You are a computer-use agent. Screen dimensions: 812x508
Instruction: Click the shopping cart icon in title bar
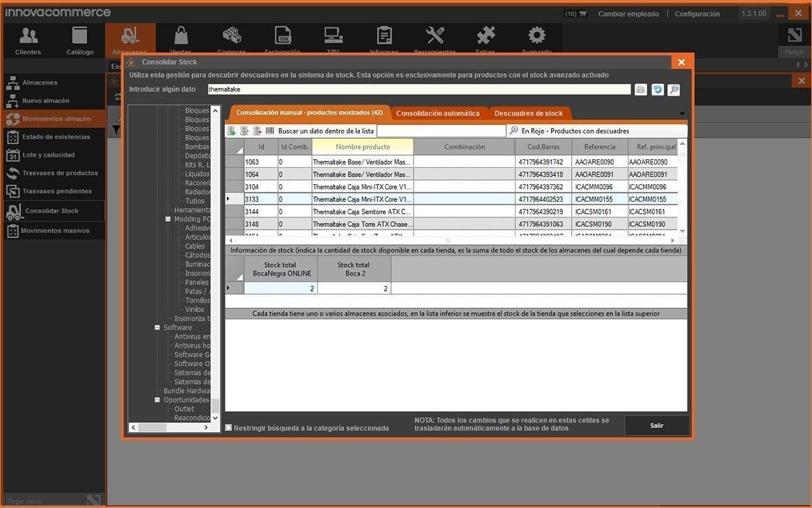coord(583,14)
